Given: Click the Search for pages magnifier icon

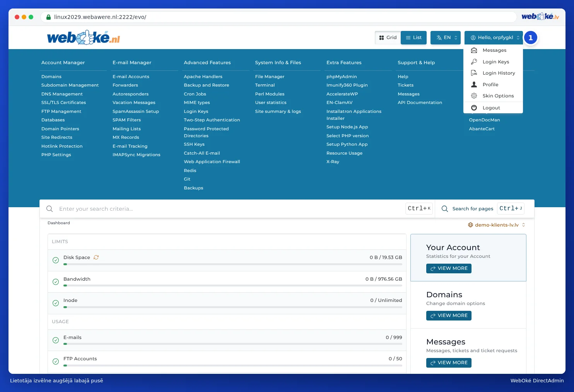Looking at the screenshot, I should (x=445, y=209).
